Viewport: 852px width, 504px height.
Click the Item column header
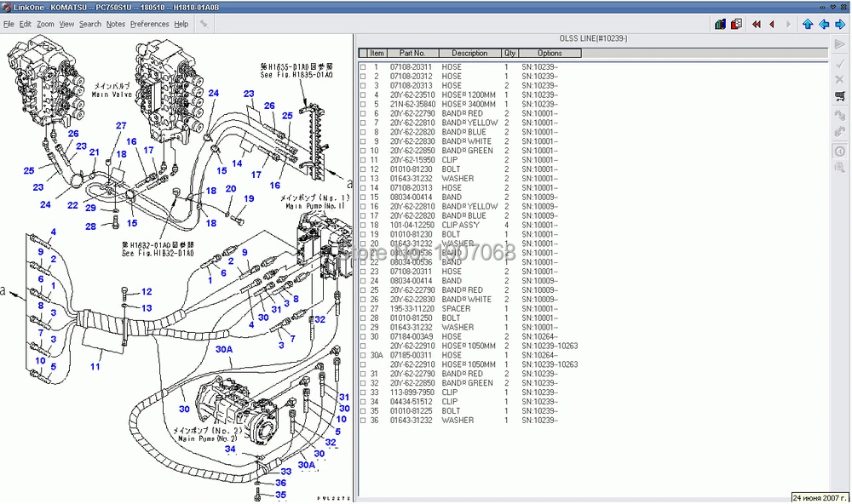377,54
